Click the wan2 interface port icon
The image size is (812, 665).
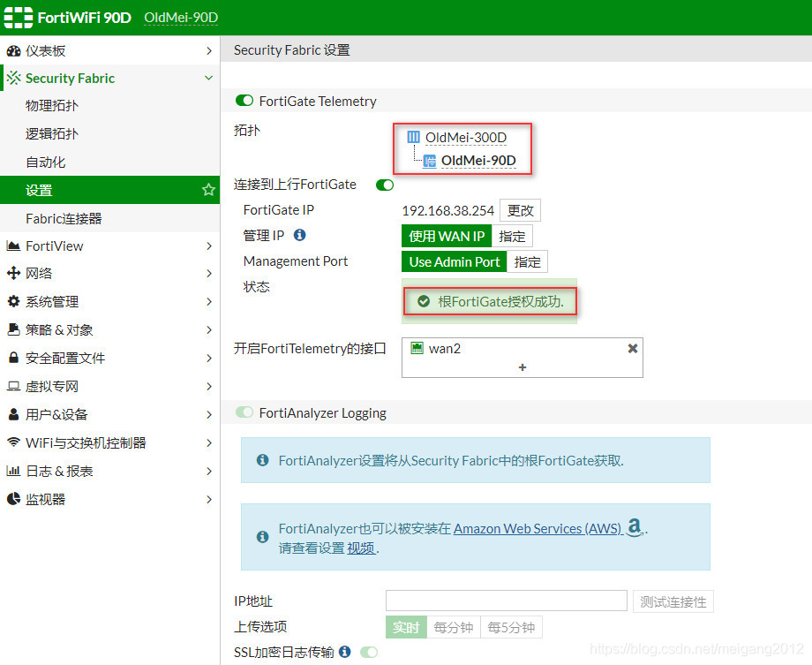[x=417, y=348]
